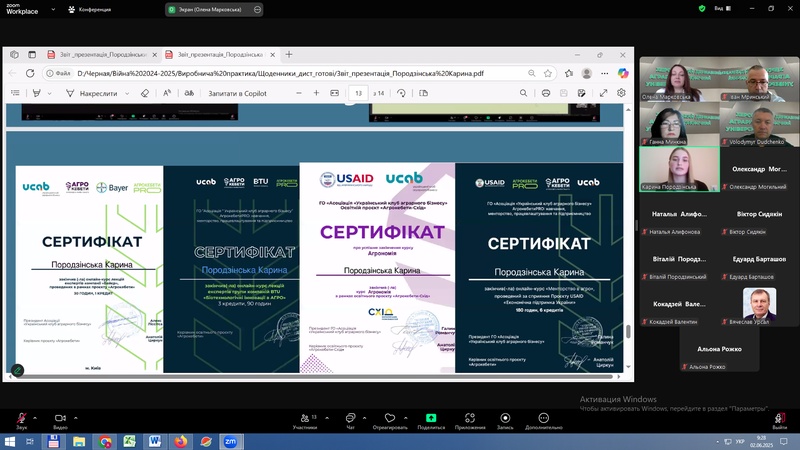Screen dimensions: 800x450
Task: Zoom in the PDF with plus
Action: [x=316, y=93]
